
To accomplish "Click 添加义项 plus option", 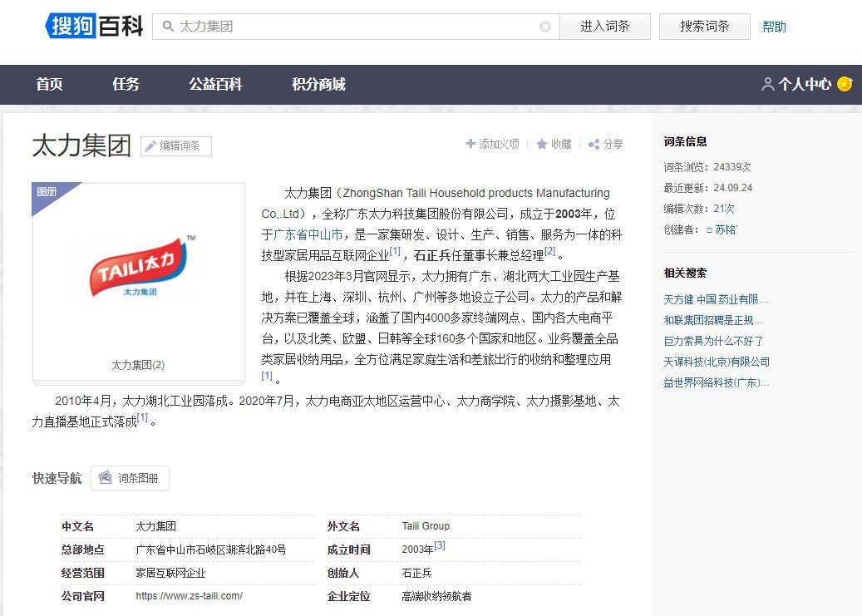I will (x=493, y=144).
